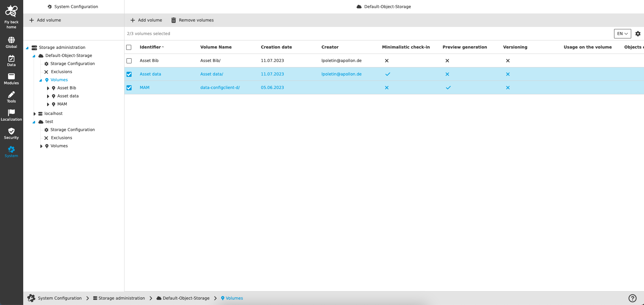Toggle the select-all checkbox in the table header

pos(129,47)
